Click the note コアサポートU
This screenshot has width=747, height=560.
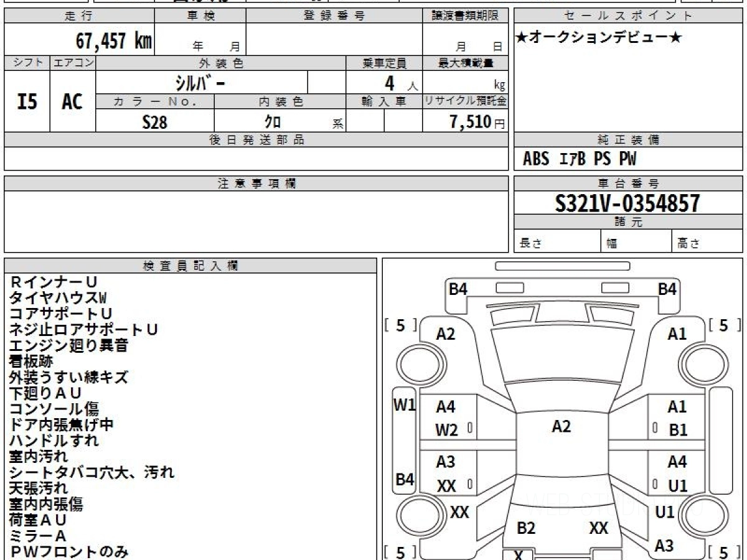pos(60,314)
